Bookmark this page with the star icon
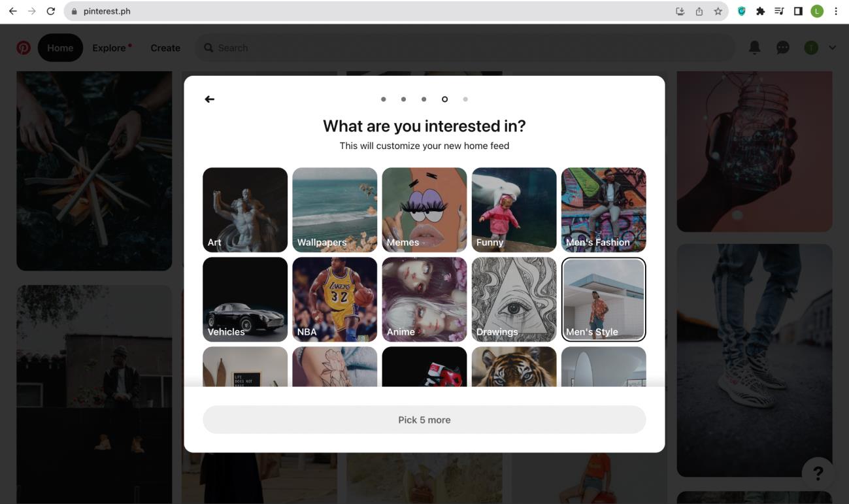This screenshot has width=849, height=504. click(x=718, y=11)
